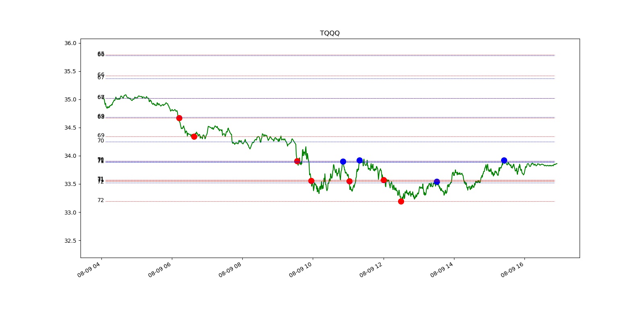Click the 08-09 08 x-axis label

(x=230, y=269)
